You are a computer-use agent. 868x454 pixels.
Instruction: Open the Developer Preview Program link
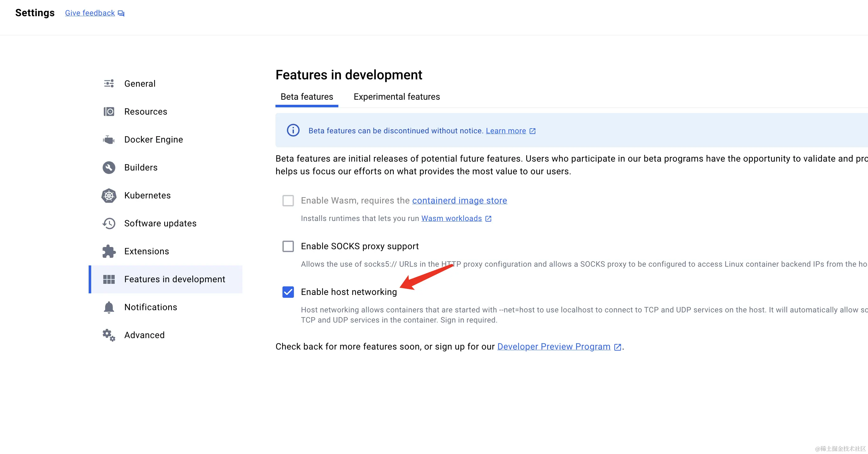tap(553, 347)
